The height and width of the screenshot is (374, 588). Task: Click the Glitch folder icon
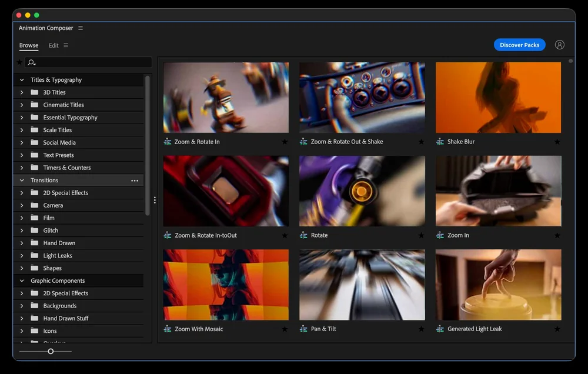pos(35,231)
